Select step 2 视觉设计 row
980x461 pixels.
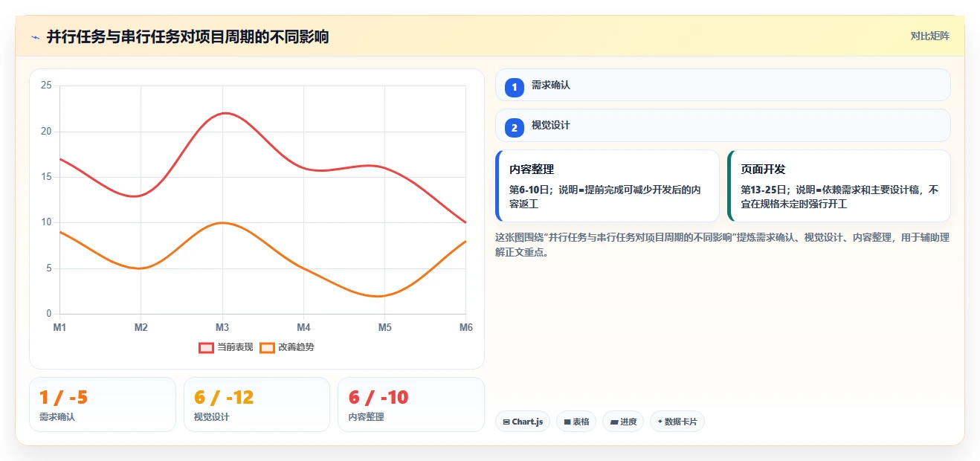pos(723,125)
